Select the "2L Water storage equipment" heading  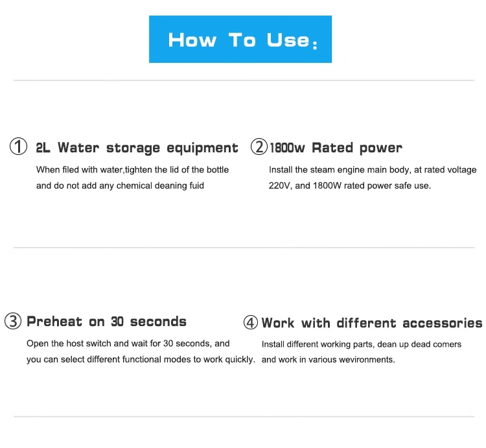click(x=137, y=148)
